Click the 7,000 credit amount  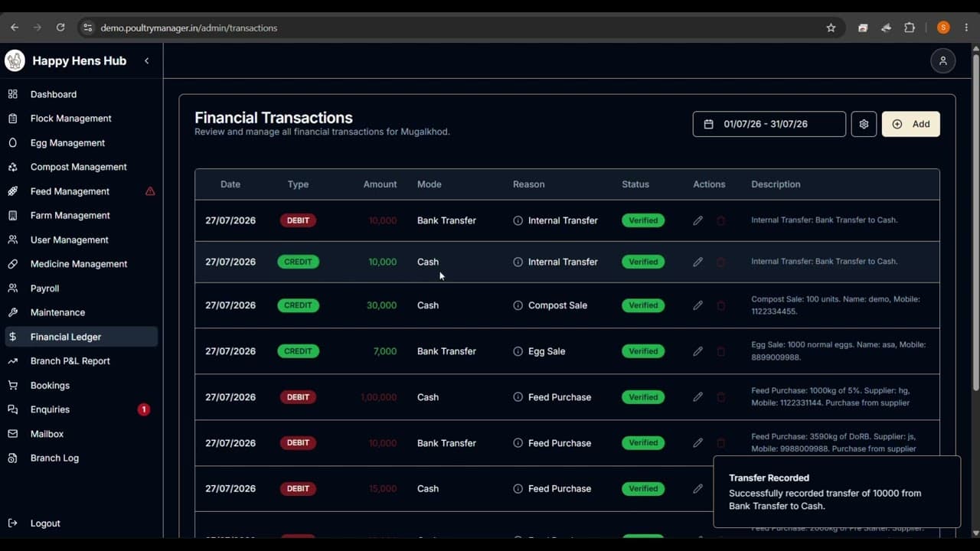385,351
